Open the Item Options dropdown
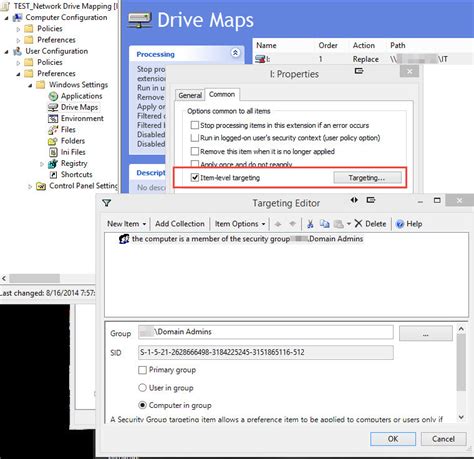 coord(240,224)
